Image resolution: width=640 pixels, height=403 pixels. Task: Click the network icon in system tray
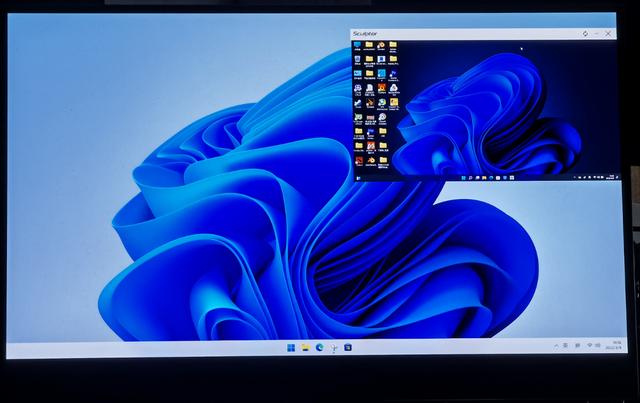point(590,346)
